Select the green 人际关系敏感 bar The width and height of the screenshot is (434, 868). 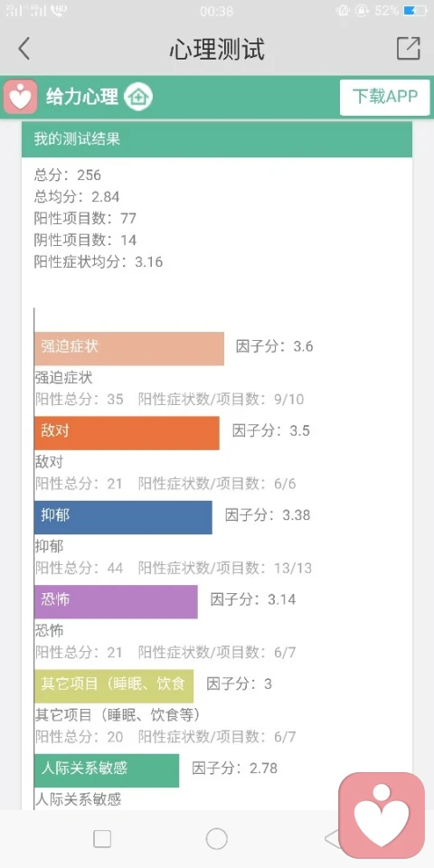tap(107, 770)
